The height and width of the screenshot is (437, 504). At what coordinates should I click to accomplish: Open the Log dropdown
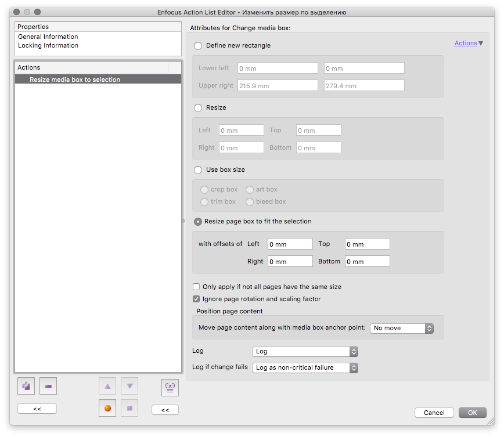[x=305, y=352]
